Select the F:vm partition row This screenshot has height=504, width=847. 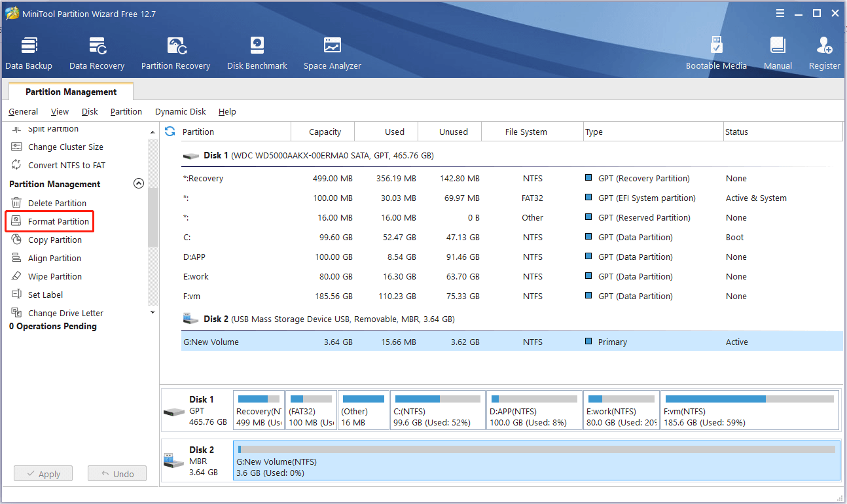point(512,296)
